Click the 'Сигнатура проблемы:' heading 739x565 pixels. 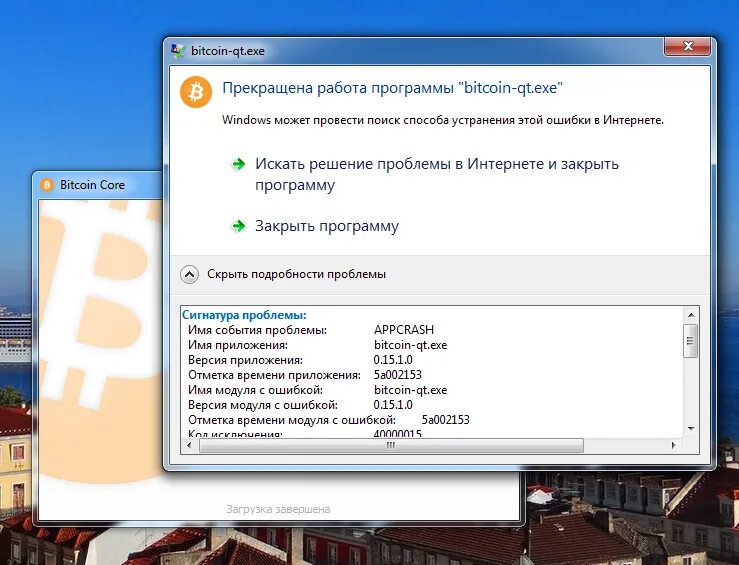[244, 315]
